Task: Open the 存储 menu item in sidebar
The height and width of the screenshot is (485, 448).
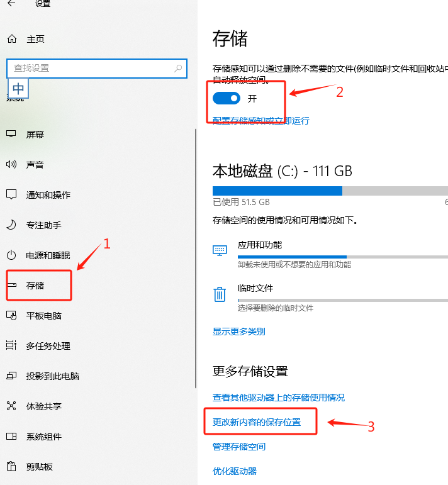Action: pyautogui.click(x=35, y=286)
